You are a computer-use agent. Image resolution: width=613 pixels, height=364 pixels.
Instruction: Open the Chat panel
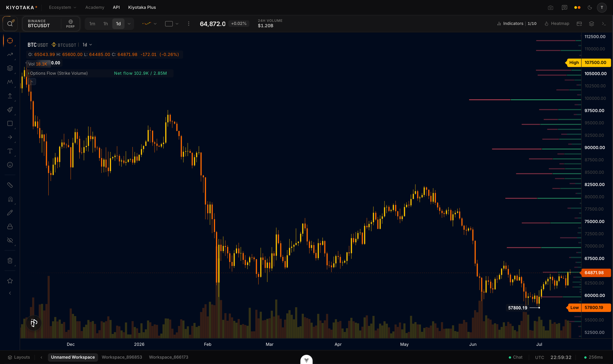point(515,357)
